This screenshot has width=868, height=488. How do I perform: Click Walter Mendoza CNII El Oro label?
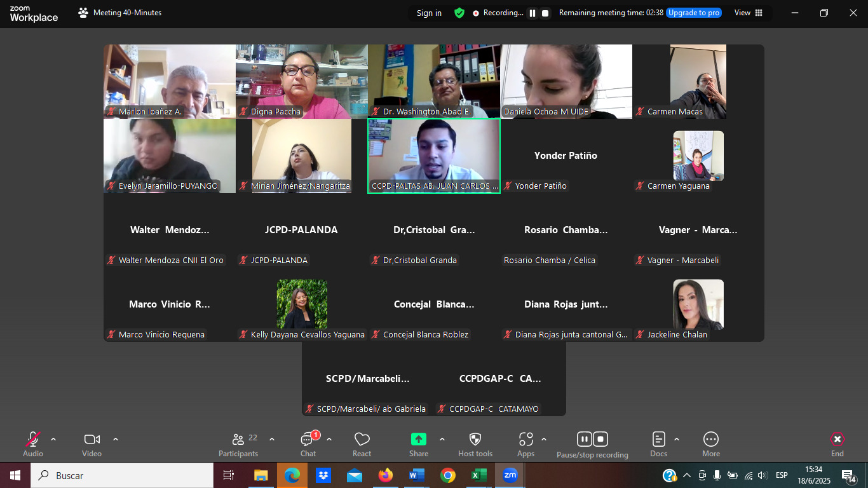[171, 261]
